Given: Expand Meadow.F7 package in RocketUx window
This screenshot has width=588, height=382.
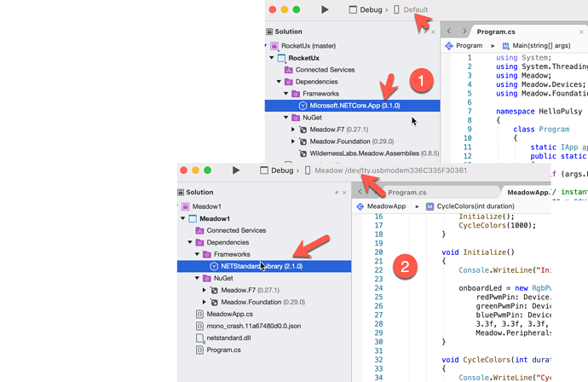Looking at the screenshot, I should click(x=293, y=130).
